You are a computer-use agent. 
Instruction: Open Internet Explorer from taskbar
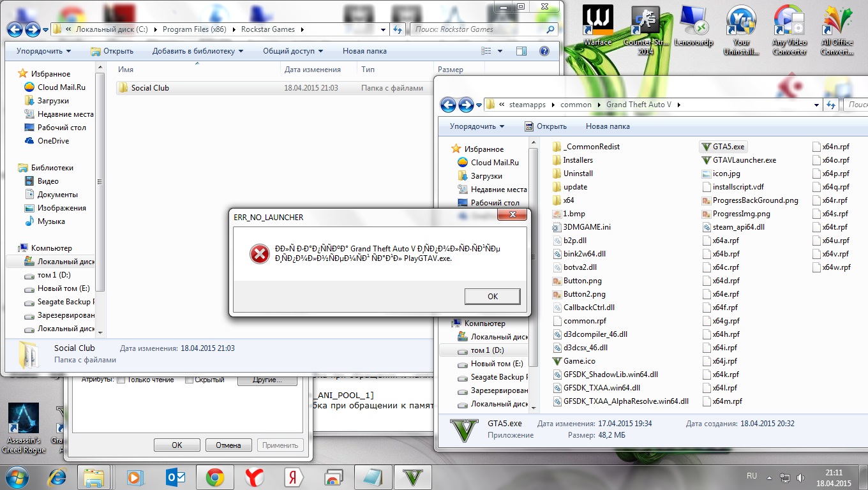point(59,477)
